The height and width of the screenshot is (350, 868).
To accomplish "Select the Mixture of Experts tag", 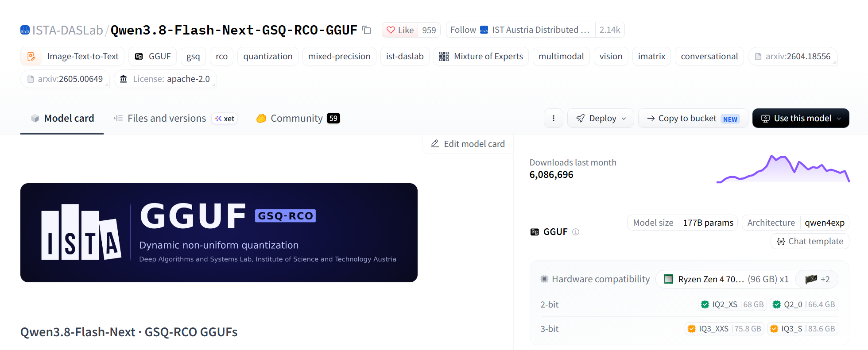I will (x=481, y=56).
